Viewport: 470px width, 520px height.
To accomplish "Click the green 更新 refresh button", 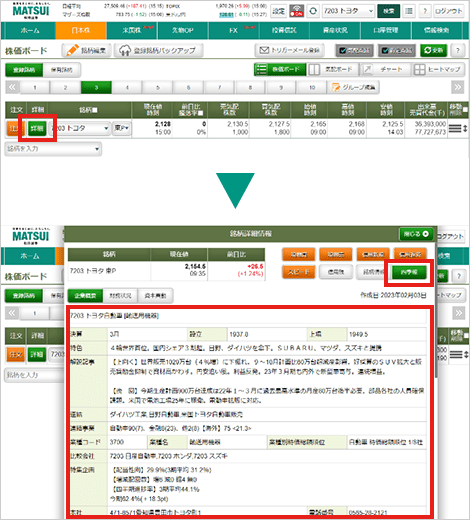I will (433, 50).
